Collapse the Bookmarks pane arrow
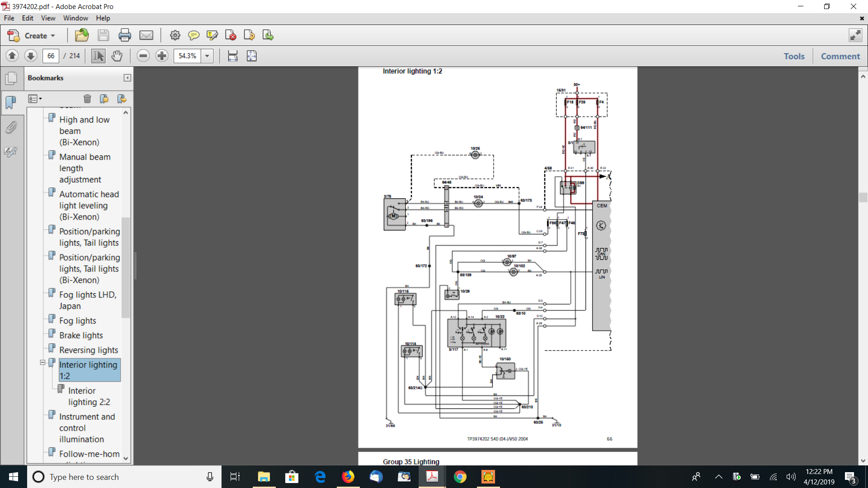 pyautogui.click(x=127, y=78)
